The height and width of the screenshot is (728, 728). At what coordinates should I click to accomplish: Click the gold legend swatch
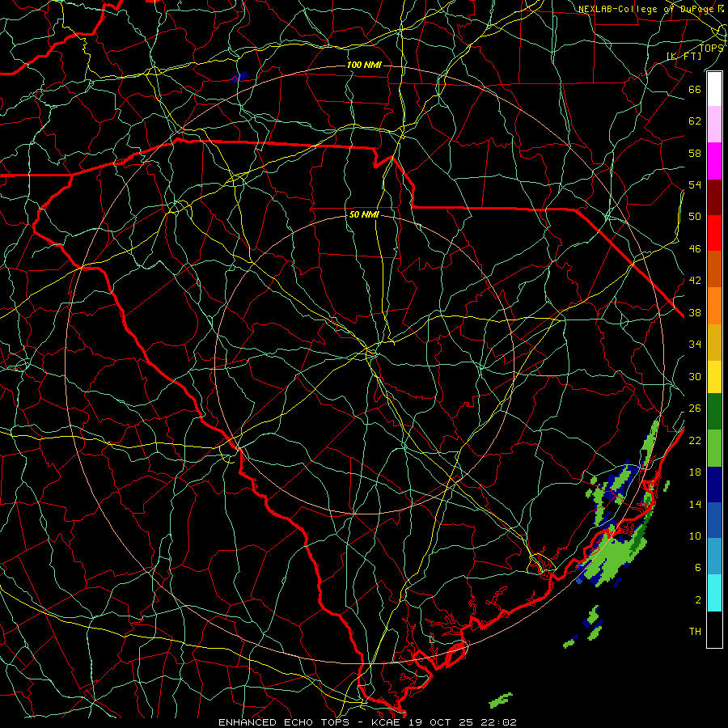pos(714,342)
